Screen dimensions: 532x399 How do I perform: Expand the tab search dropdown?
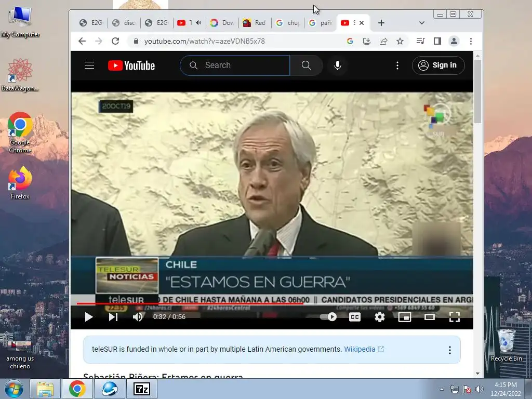(x=422, y=23)
